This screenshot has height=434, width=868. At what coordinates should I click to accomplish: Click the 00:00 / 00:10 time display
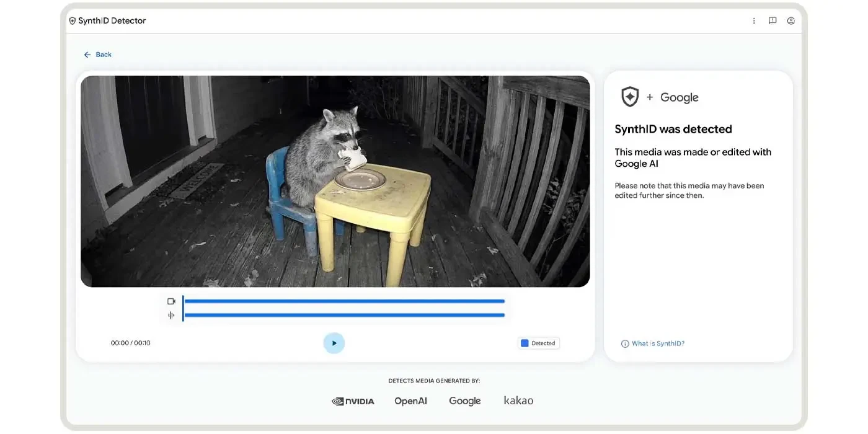coord(130,343)
